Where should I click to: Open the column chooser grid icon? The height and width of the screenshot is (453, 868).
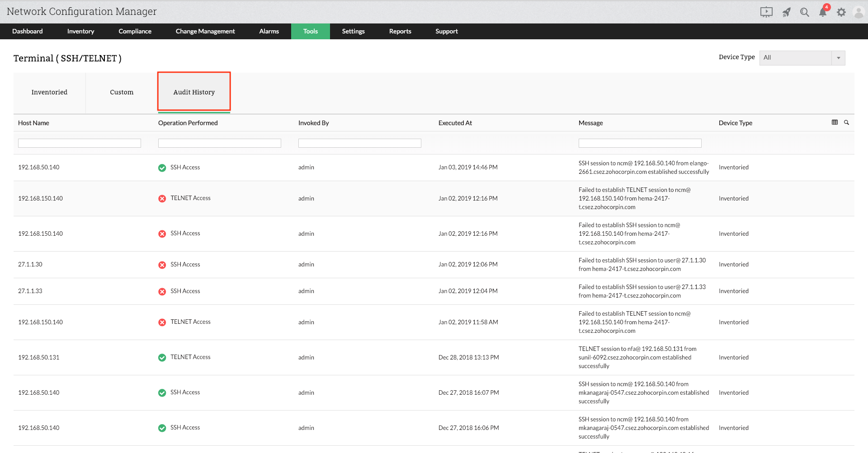(x=834, y=122)
